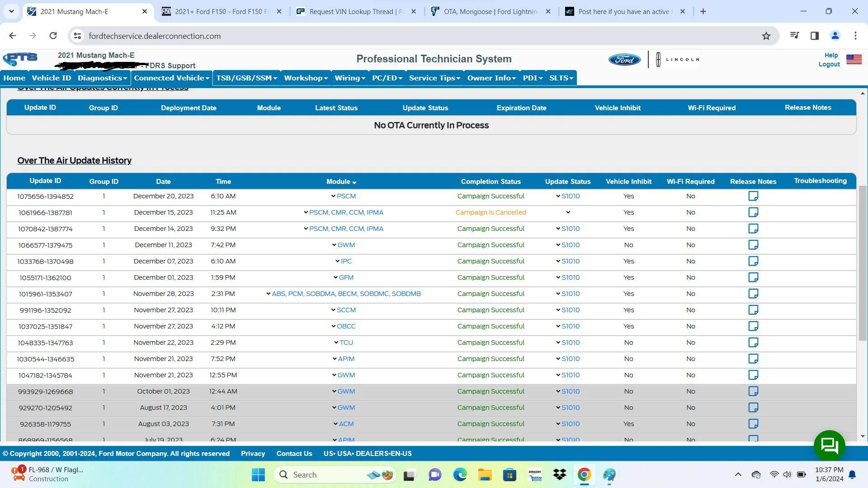Open release notes for update 1015961-1353407
The height and width of the screenshot is (488, 868).
click(753, 294)
